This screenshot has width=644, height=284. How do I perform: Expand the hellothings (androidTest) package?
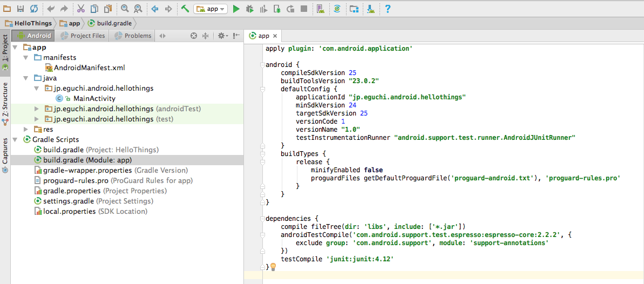[x=37, y=109]
